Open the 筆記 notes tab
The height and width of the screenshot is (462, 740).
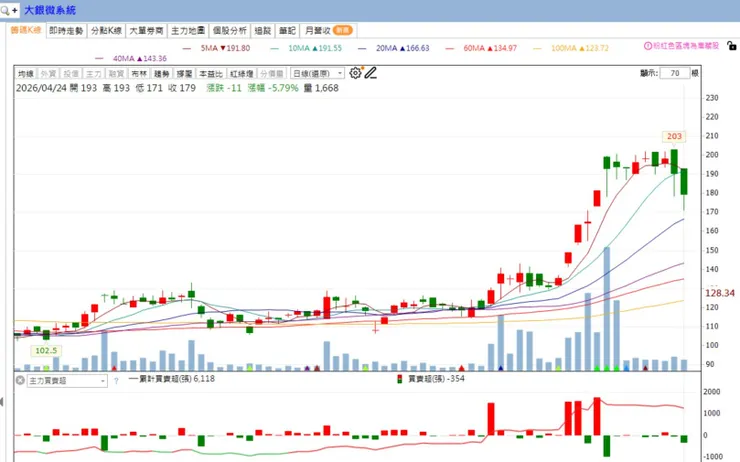point(287,31)
